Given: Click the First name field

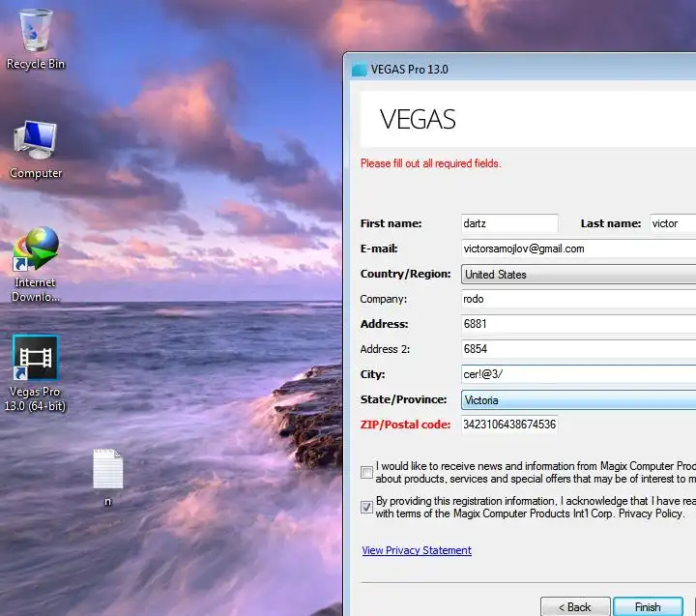Looking at the screenshot, I should click(x=509, y=223).
